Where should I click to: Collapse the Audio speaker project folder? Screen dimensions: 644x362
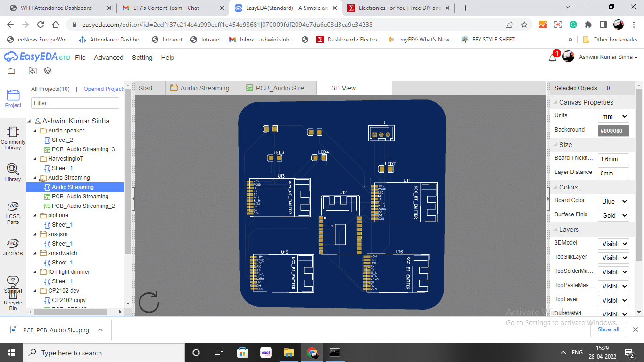click(35, 131)
